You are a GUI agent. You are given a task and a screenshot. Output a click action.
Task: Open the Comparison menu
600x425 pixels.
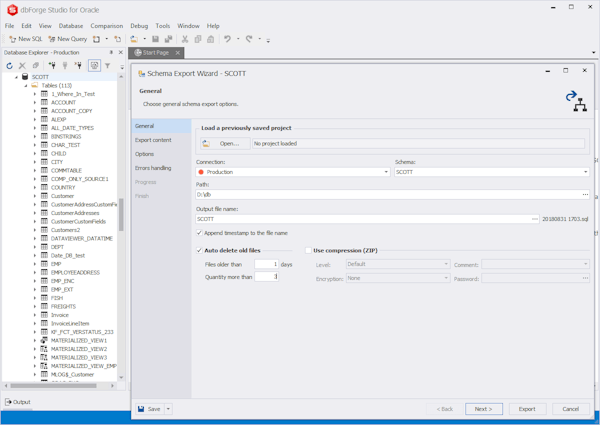pyautogui.click(x=107, y=26)
